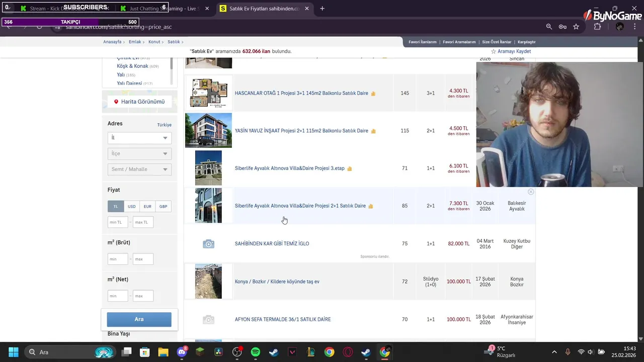
Task: Launch Valorant from the taskbar
Action: [x=292, y=352]
